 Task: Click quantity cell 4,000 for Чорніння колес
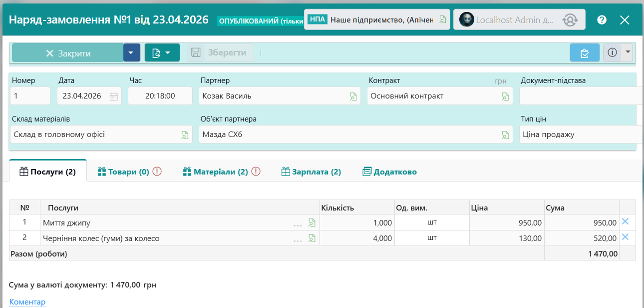[x=357, y=238]
